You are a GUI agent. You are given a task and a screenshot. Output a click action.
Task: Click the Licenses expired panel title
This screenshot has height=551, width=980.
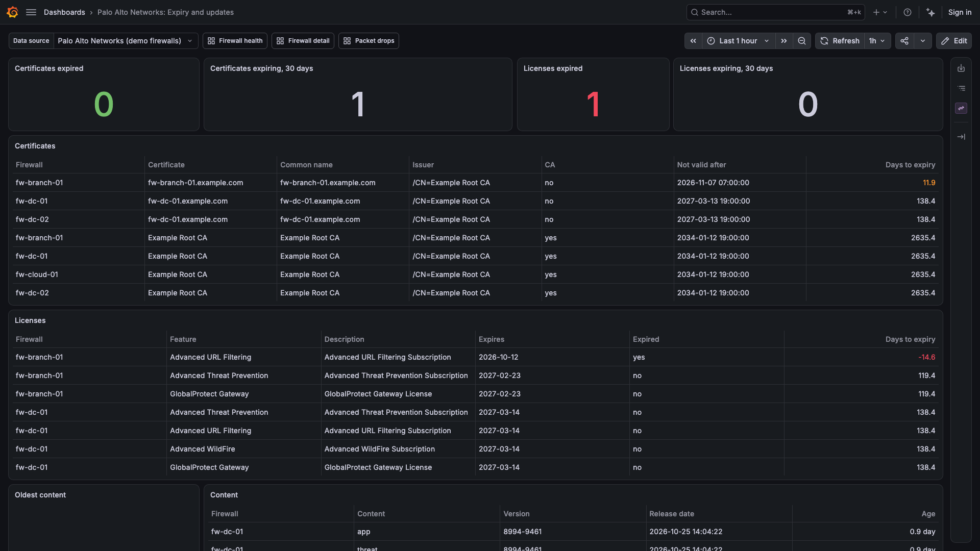tap(553, 68)
